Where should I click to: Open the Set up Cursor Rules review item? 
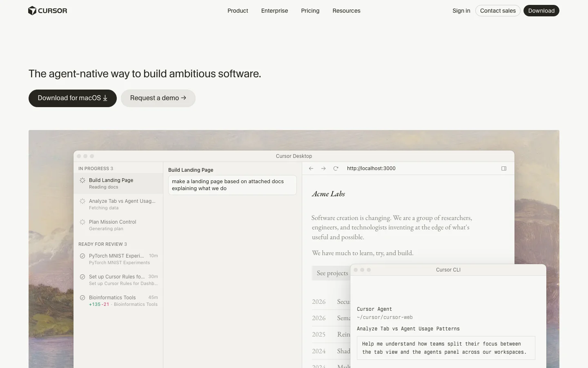coord(118,280)
